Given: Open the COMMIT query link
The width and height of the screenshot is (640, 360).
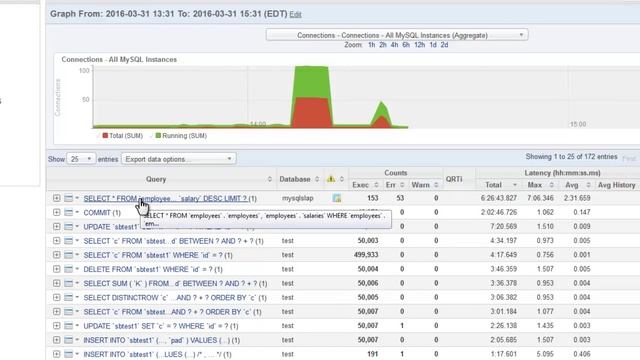Looking at the screenshot, I should 98,213.
